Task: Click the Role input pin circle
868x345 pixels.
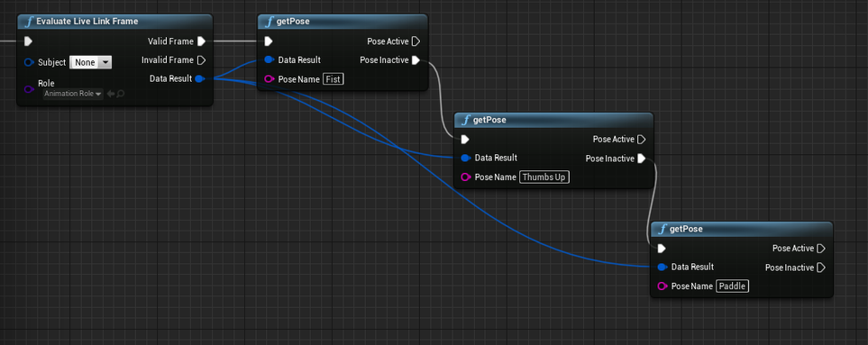Action: 29,89
